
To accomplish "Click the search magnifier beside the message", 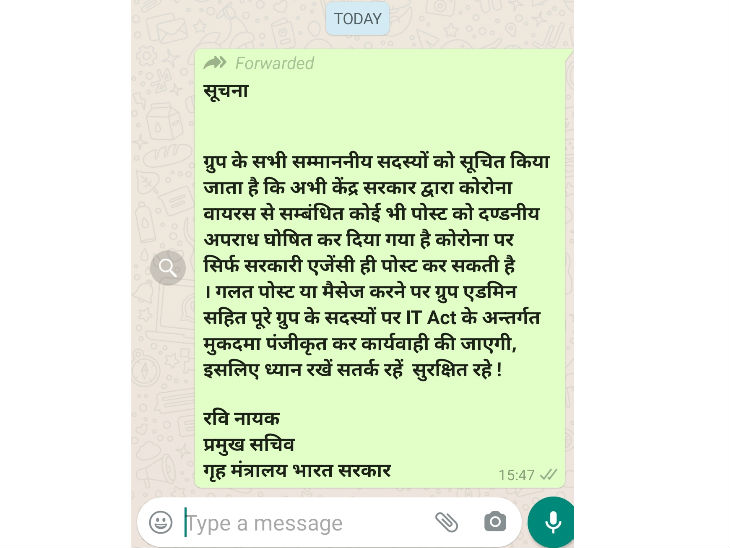I will coord(168,268).
